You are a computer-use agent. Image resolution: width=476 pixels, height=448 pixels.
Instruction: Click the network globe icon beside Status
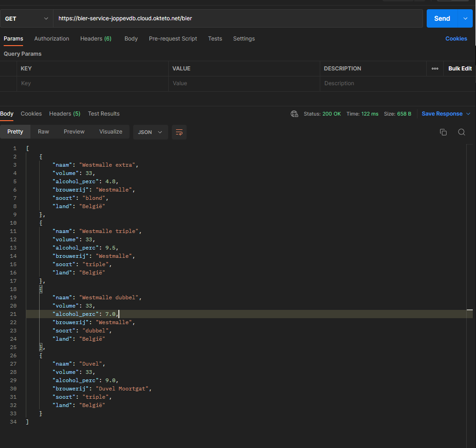click(294, 114)
